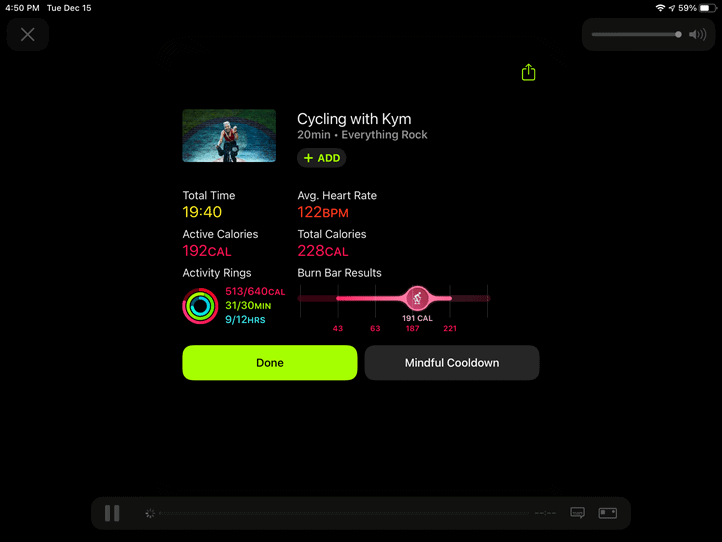This screenshot has height=542, width=722.
Task: Click the Done button
Action: pyautogui.click(x=270, y=363)
